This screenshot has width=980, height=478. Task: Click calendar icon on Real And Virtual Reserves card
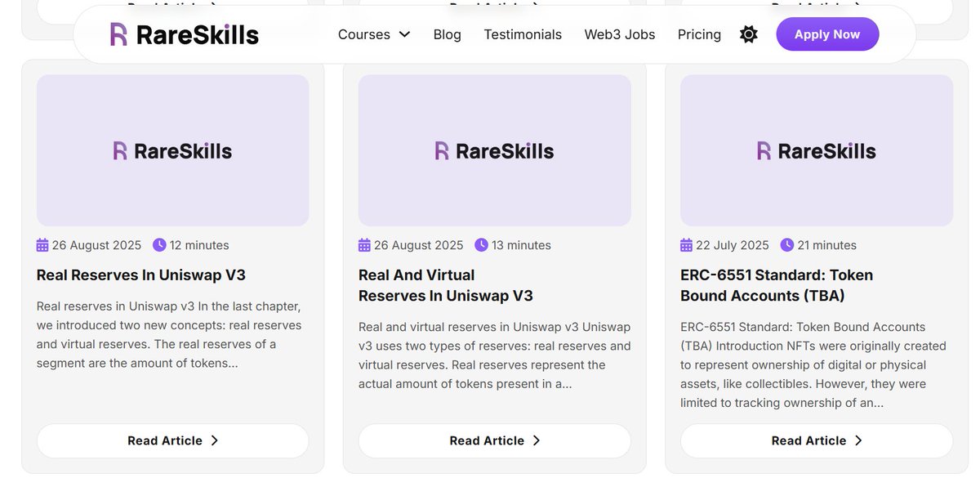pyautogui.click(x=364, y=245)
